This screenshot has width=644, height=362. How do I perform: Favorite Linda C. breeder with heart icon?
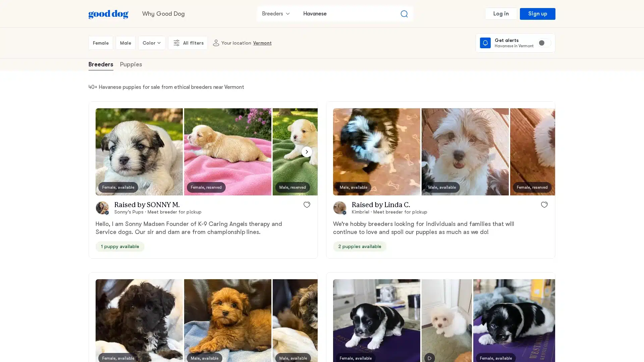coord(544,205)
